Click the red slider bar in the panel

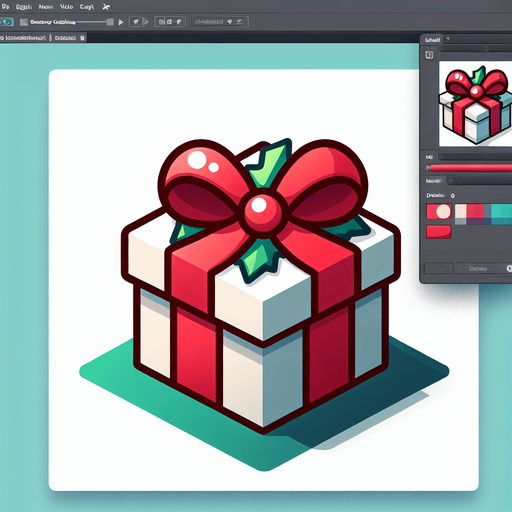coord(471,168)
